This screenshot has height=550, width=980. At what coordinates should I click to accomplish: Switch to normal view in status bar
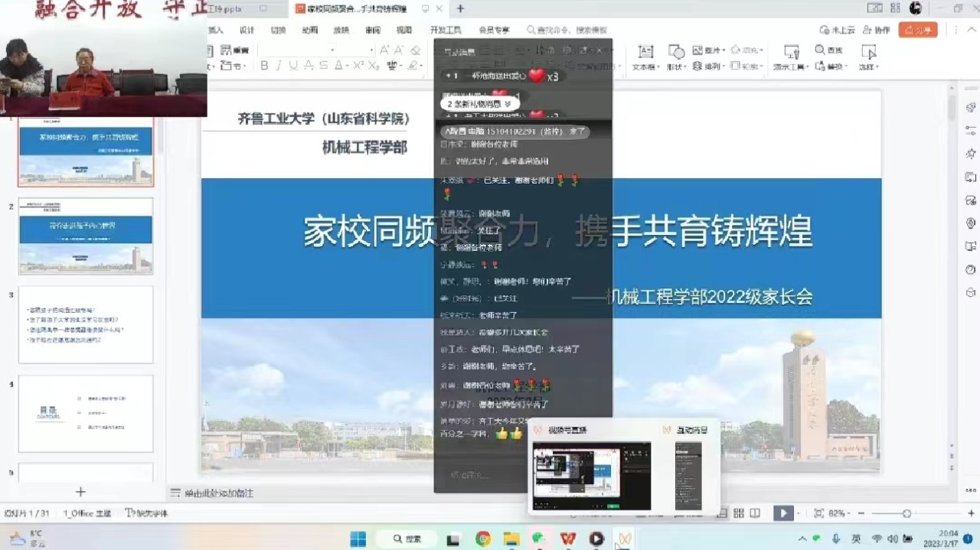(722, 513)
